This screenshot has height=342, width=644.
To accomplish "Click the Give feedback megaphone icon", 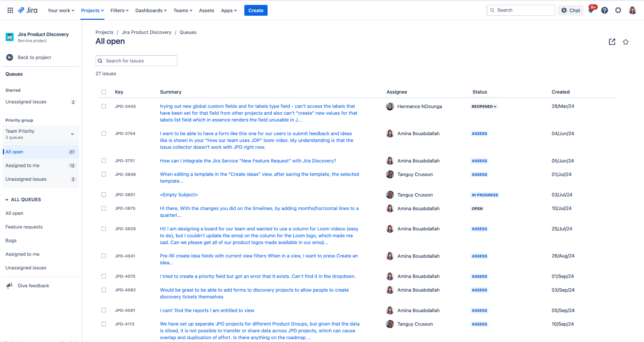I will pos(10,285).
